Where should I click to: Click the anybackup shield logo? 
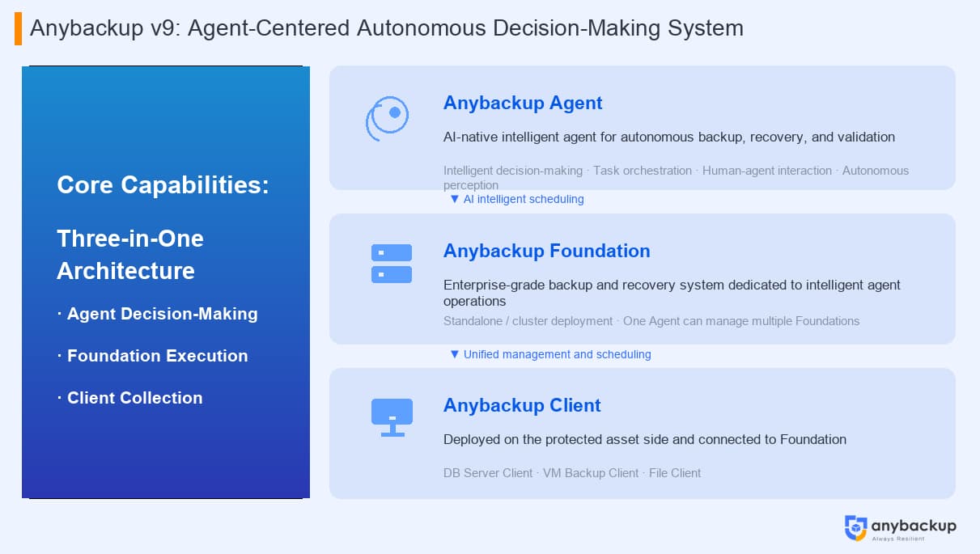click(855, 528)
